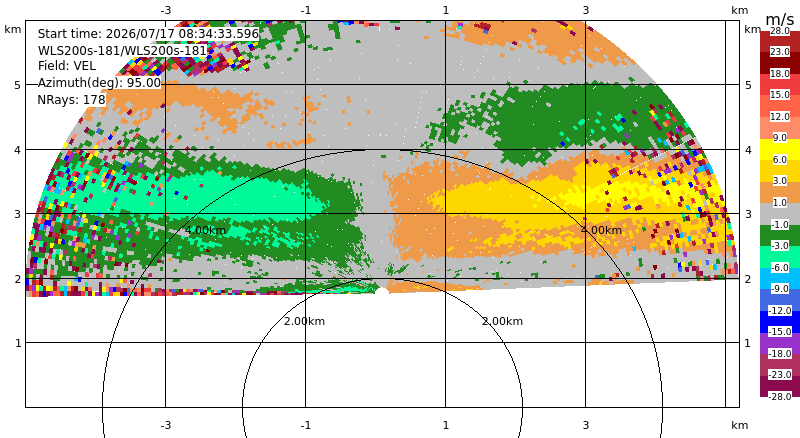Click the Start time text annotation
The width and height of the screenshot is (800, 438).
[x=148, y=34]
